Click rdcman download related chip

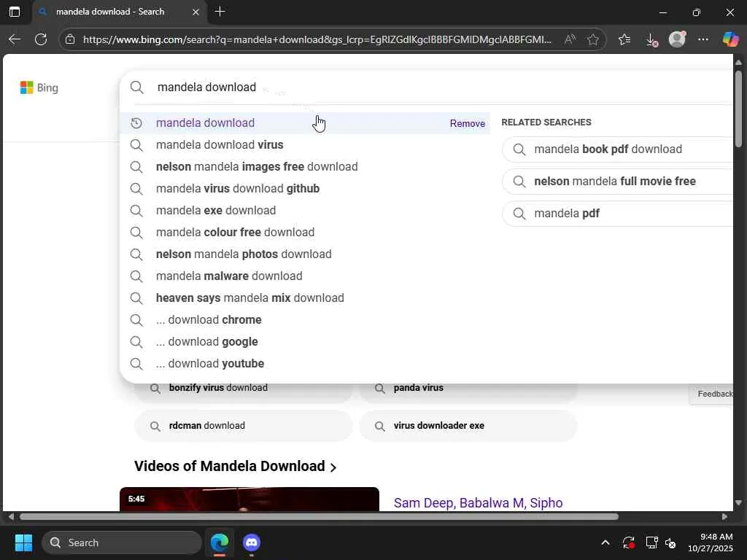(244, 426)
